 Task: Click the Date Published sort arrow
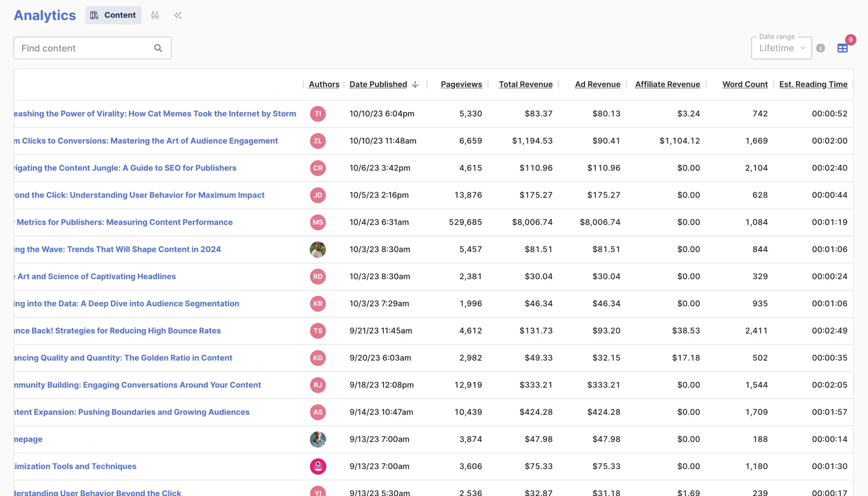[x=415, y=84]
